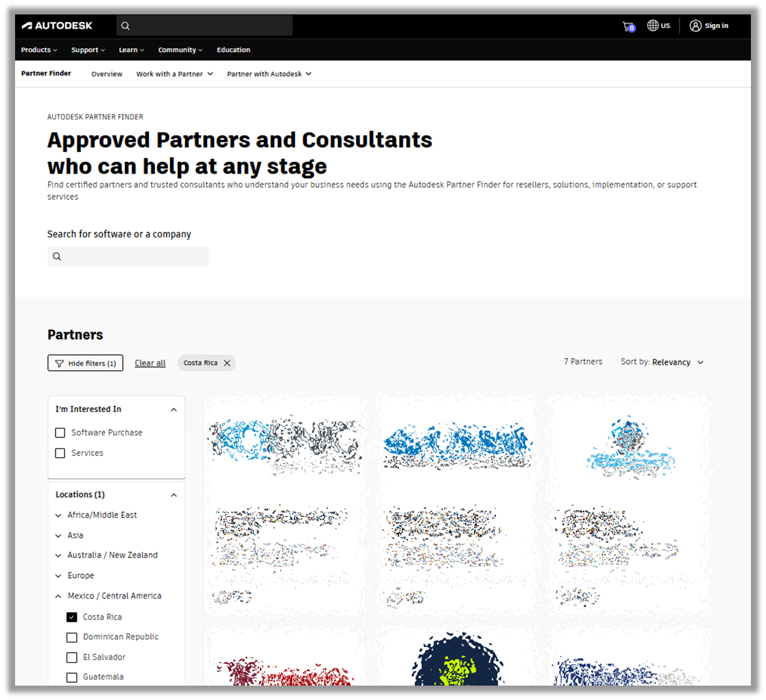Open the Overview tab
The width and height of the screenshot is (766, 700).
coord(106,74)
